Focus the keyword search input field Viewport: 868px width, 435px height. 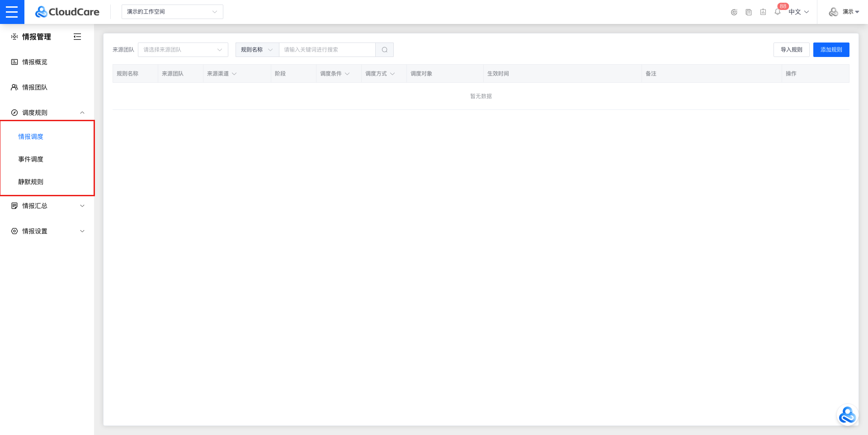[x=327, y=50]
